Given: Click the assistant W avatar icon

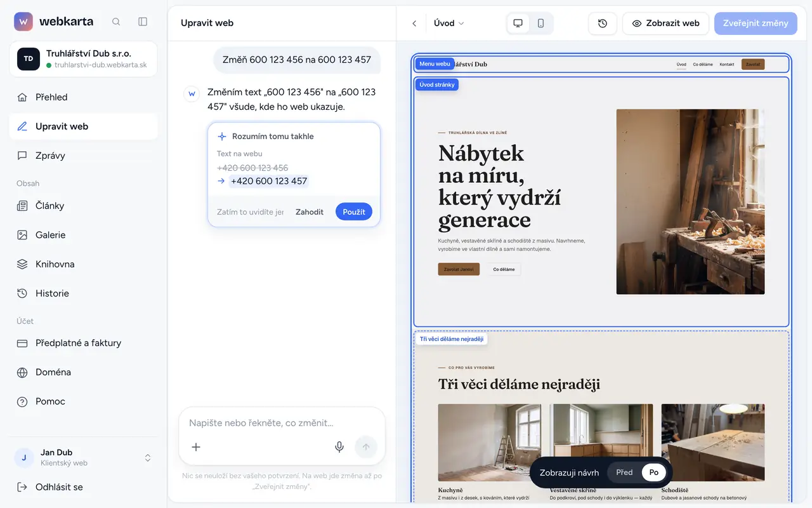Looking at the screenshot, I should pos(192,93).
